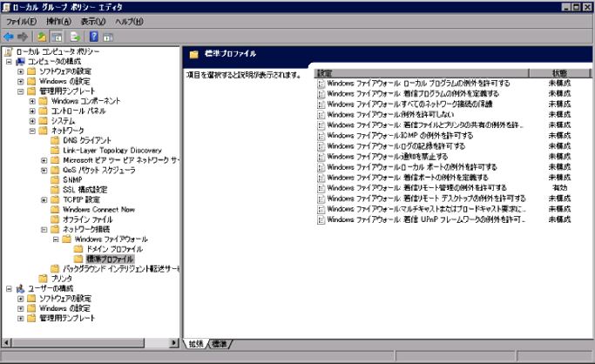Viewport: 595px width, 364px height.
Task: Open the ファイル(F) menu
Action: click(x=22, y=22)
